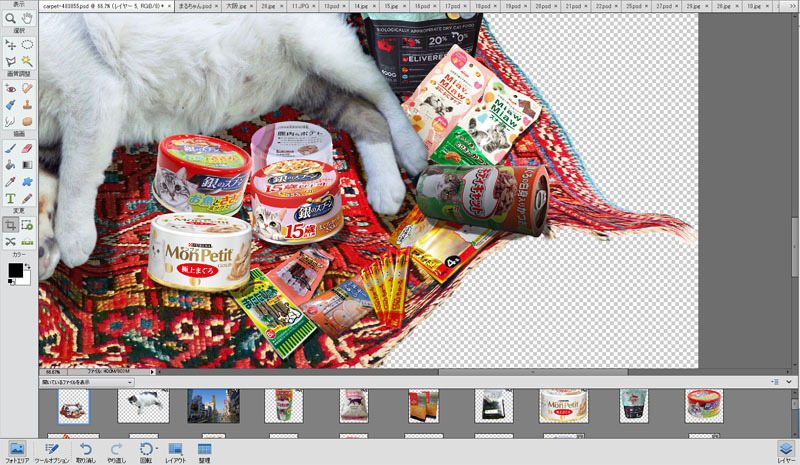
Task: Select the Zoom magnifier tool
Action: pos(10,18)
